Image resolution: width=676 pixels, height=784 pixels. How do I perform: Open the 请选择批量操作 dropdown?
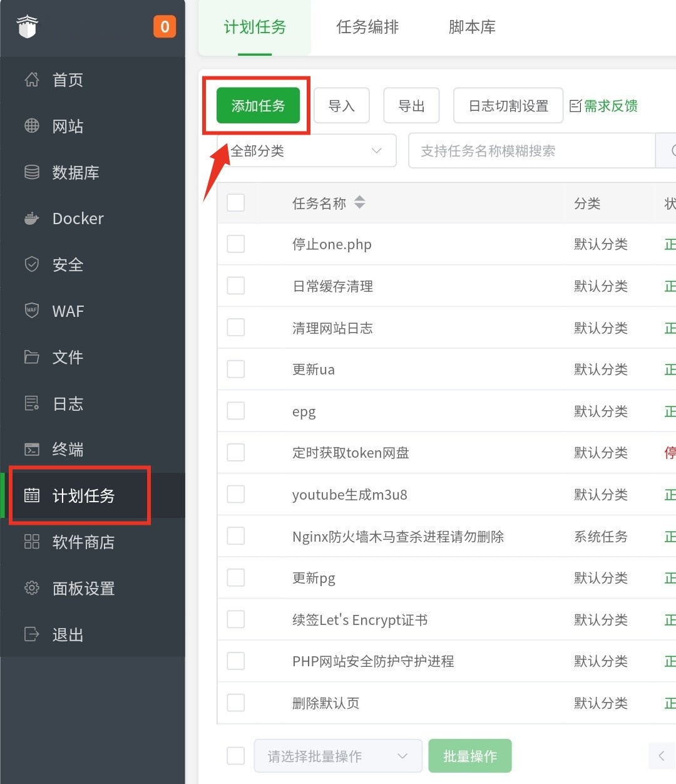point(338,756)
